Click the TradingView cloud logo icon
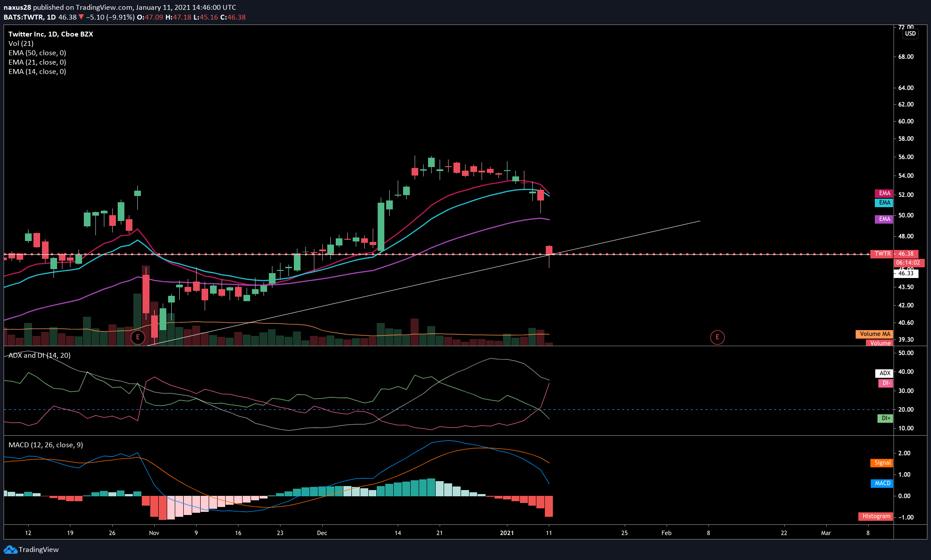The image size is (931, 560). (10, 550)
